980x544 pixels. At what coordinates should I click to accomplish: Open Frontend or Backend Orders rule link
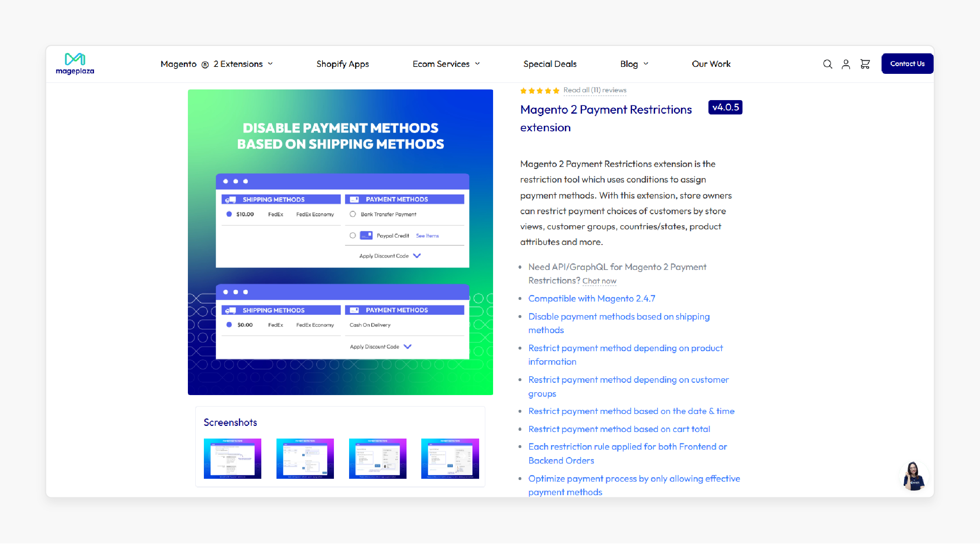click(x=628, y=453)
